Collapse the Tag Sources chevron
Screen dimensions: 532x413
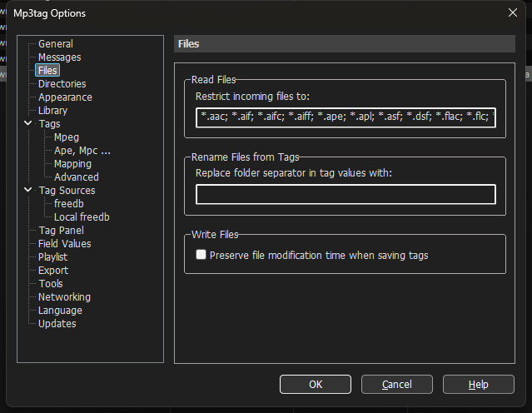28,190
